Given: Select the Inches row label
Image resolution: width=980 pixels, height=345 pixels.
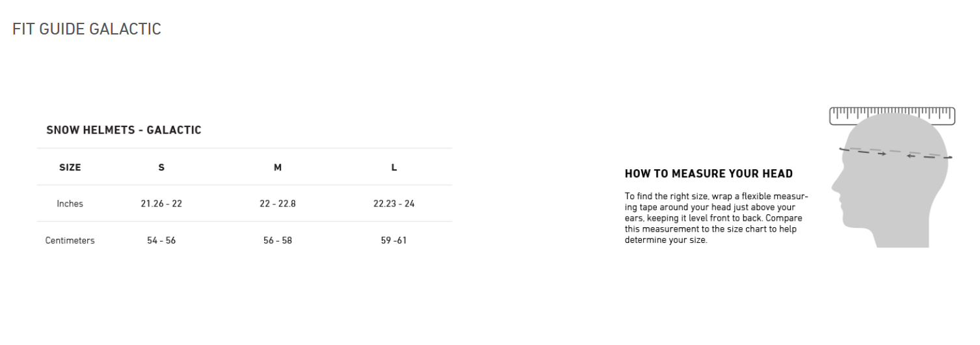Looking at the screenshot, I should (70, 204).
